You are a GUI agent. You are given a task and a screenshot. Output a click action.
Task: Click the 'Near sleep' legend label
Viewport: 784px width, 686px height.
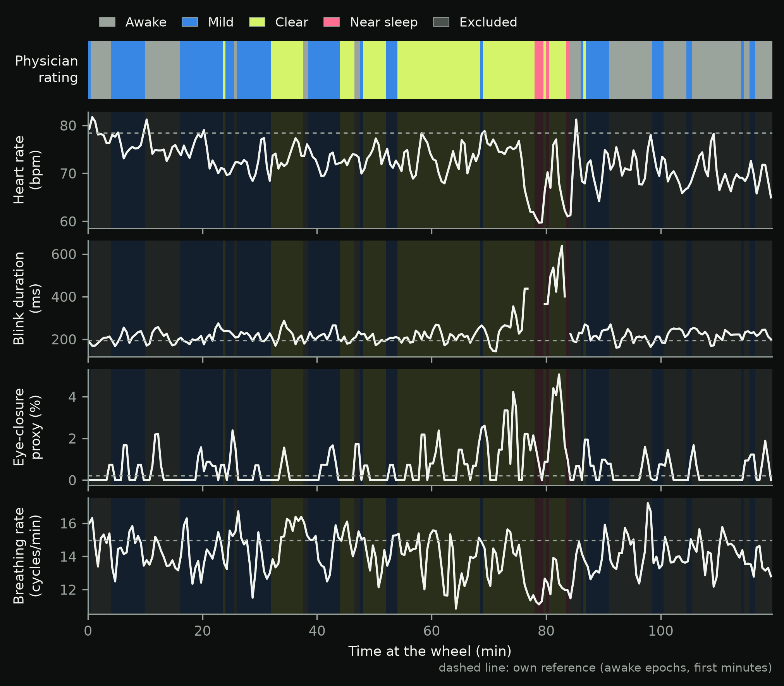384,22
